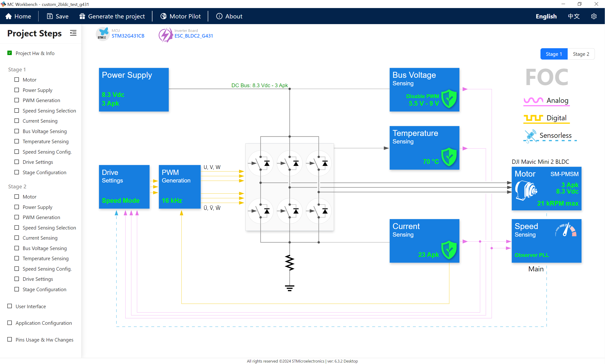Uncheck the Project Hw & Info checkbox

coord(9,53)
